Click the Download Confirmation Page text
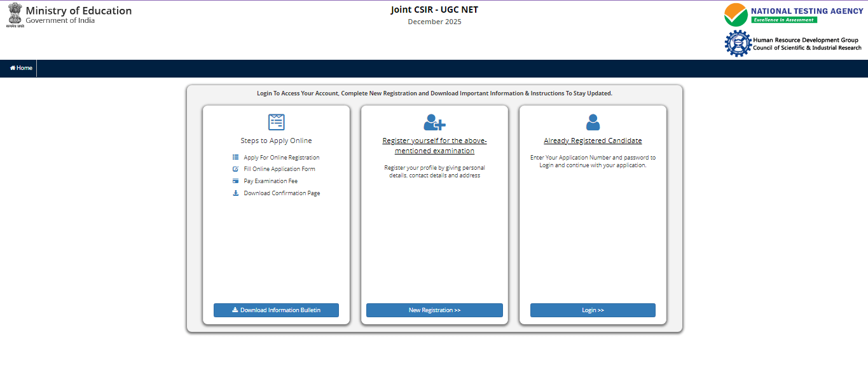The height and width of the screenshot is (384, 868). [x=282, y=193]
